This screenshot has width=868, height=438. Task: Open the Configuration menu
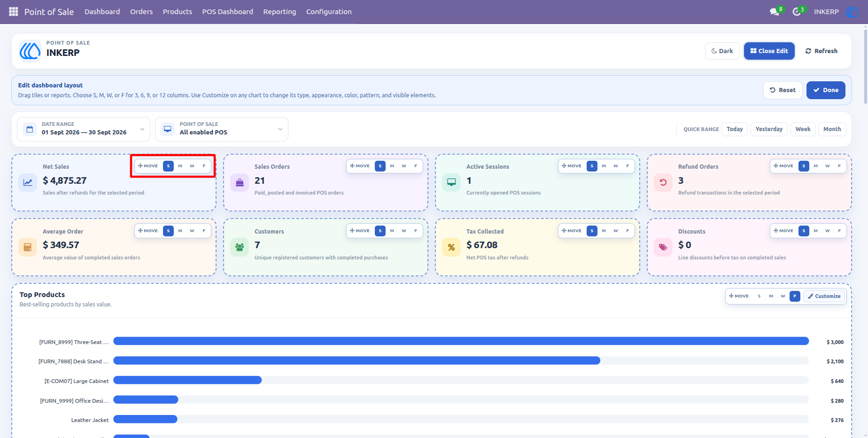click(x=329, y=12)
